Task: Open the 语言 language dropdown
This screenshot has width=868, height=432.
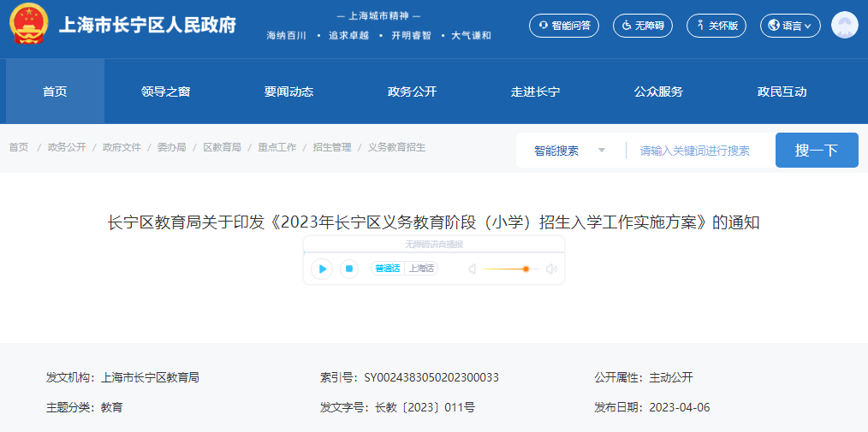Action: tap(789, 26)
